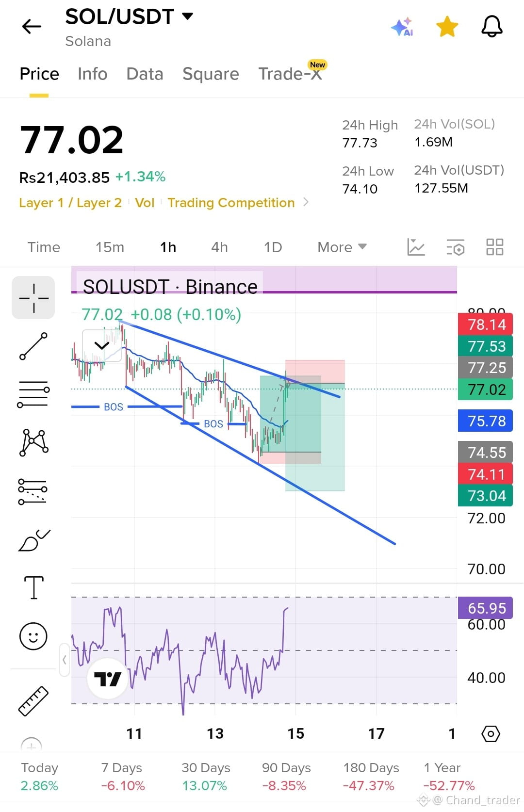524x812 pixels.
Task: Select the pattern drawing tool
Action: [33, 442]
